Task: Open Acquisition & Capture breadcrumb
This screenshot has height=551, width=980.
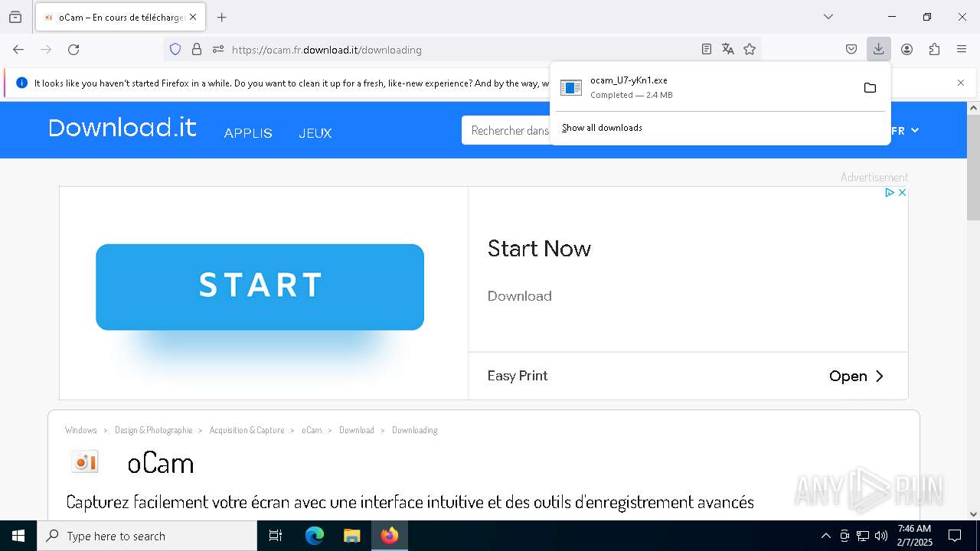Action: (247, 430)
